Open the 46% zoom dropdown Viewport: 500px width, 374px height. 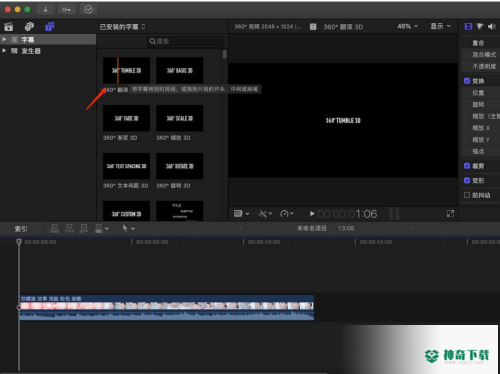point(407,26)
